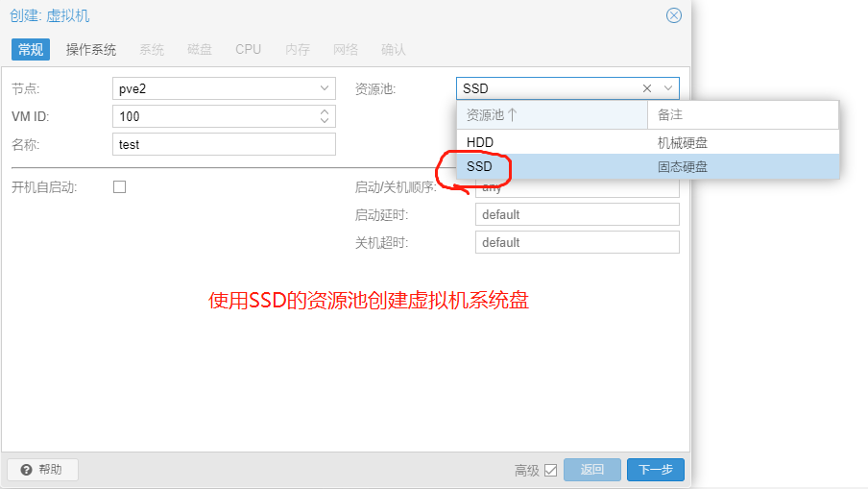Increase the VM ID value

(x=325, y=111)
